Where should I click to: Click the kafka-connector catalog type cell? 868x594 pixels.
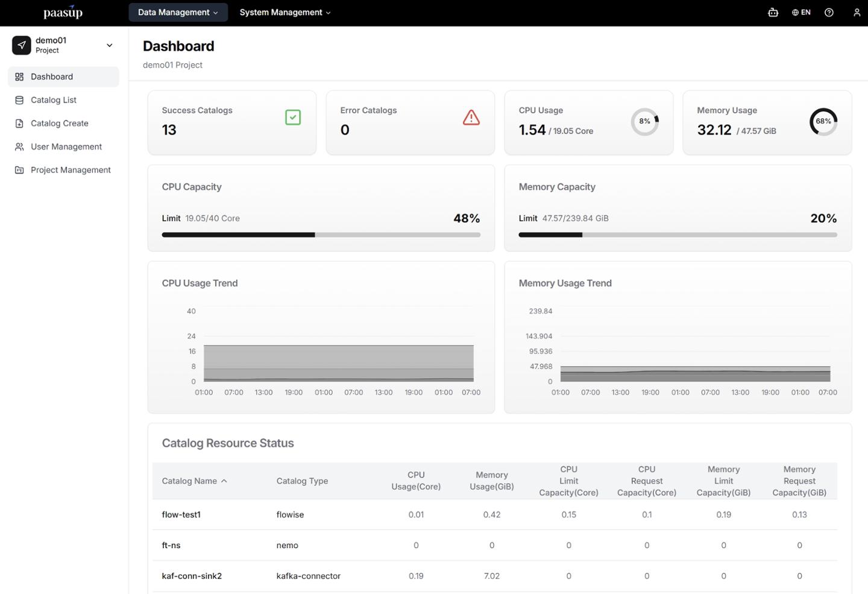pyautogui.click(x=309, y=576)
